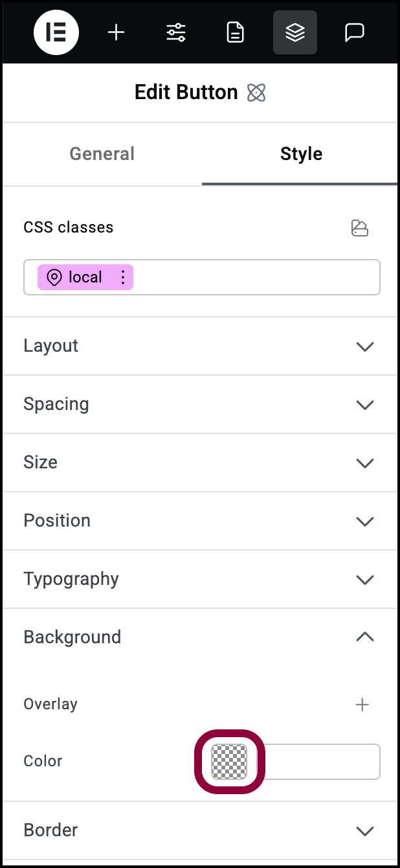Open the page settings document icon
Viewport: 400px width, 868px height.
coord(234,32)
